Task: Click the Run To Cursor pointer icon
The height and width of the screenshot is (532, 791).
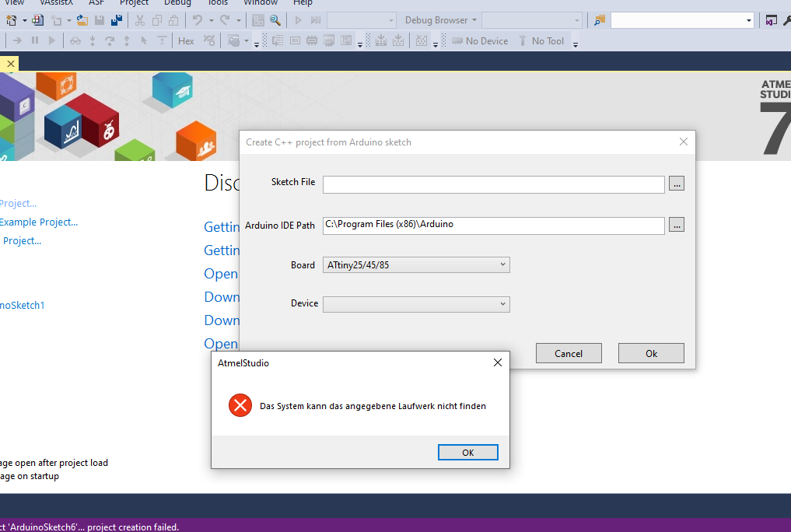Action: 144,41
